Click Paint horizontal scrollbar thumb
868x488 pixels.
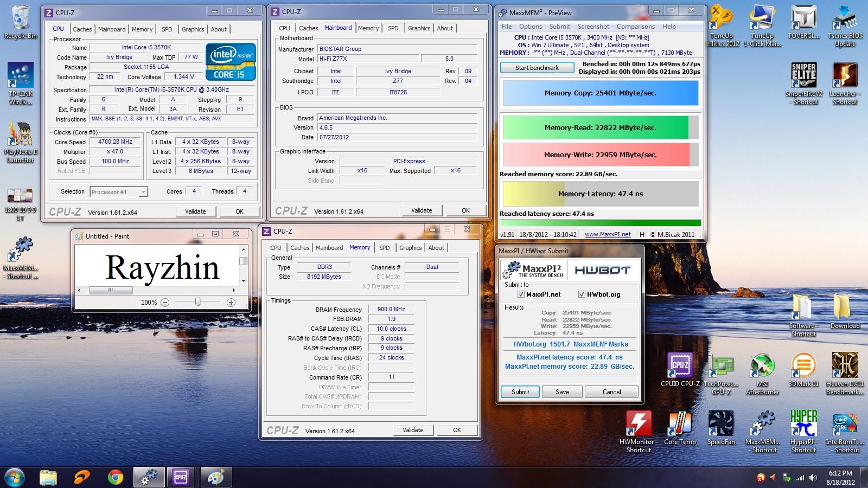[x=111, y=290]
